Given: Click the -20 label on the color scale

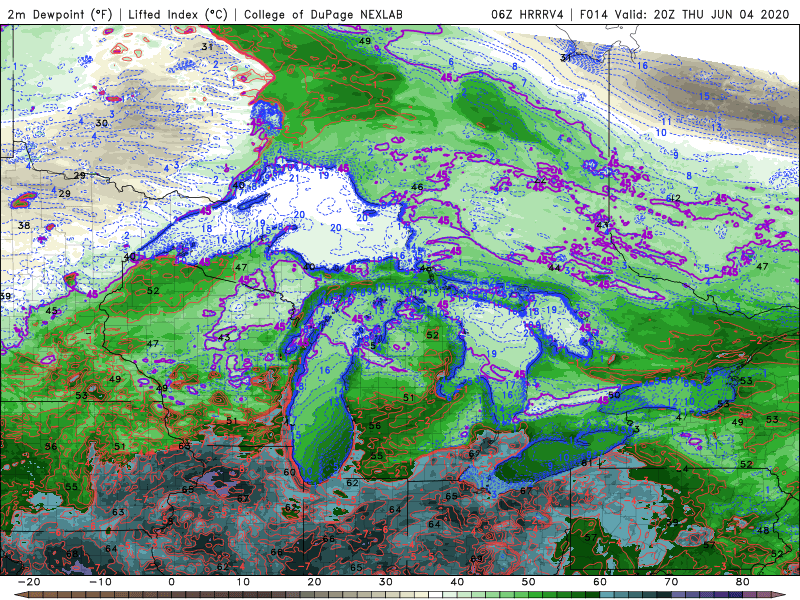Looking at the screenshot, I should [x=29, y=582].
